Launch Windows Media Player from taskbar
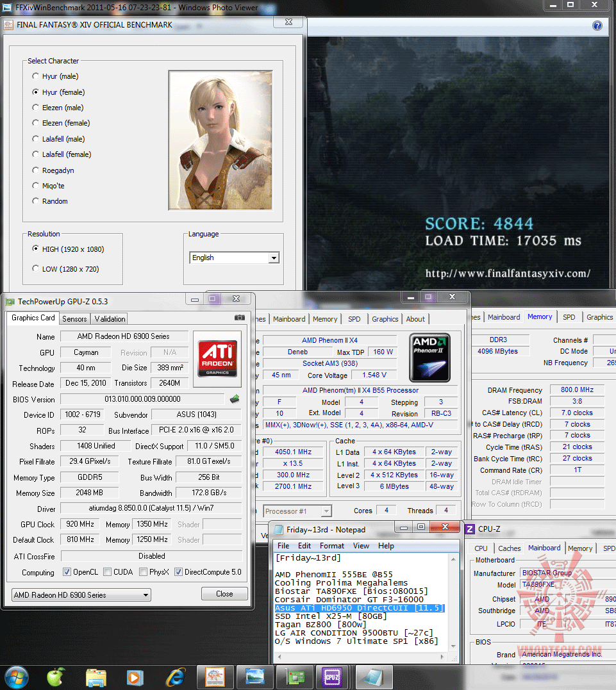 click(135, 678)
